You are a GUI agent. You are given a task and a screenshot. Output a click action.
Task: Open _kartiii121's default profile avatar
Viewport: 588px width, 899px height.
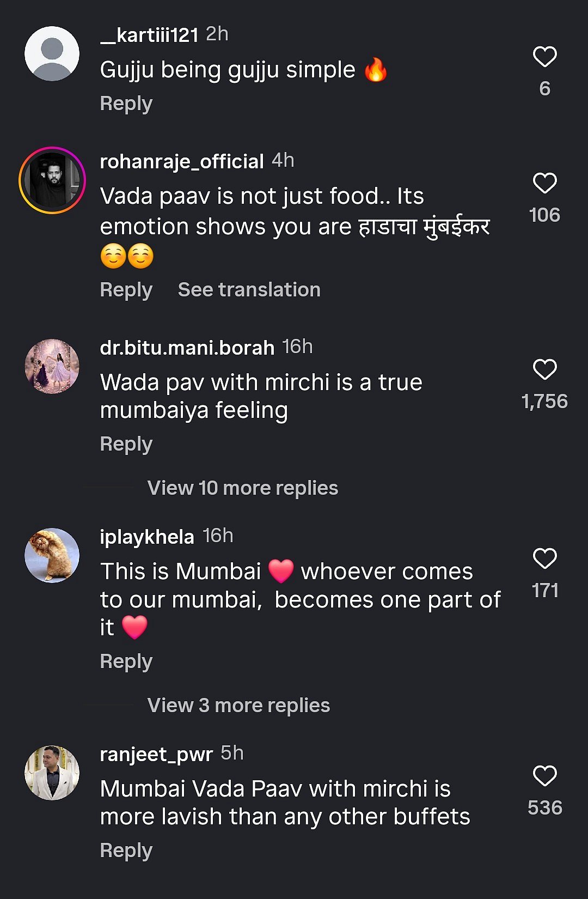click(x=52, y=54)
